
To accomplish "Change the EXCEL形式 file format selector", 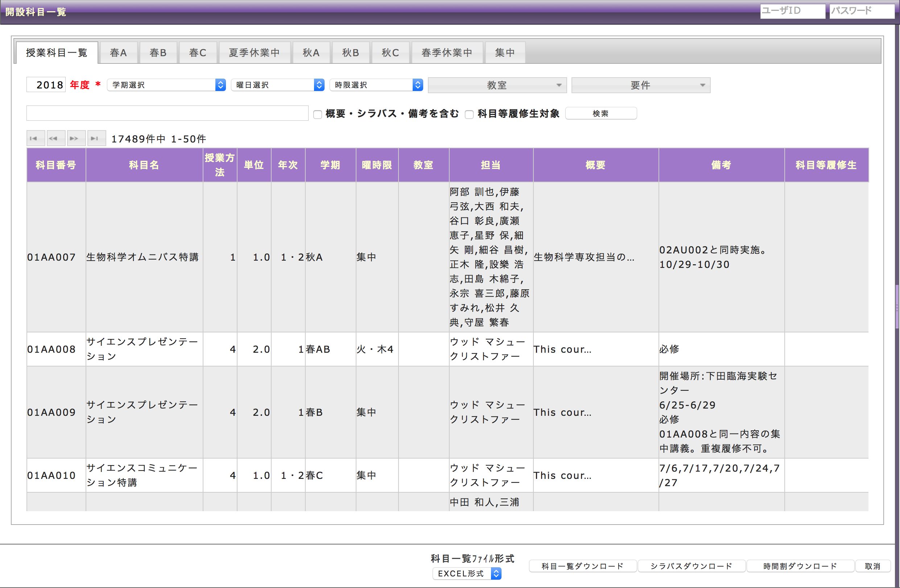I will coord(467,573).
